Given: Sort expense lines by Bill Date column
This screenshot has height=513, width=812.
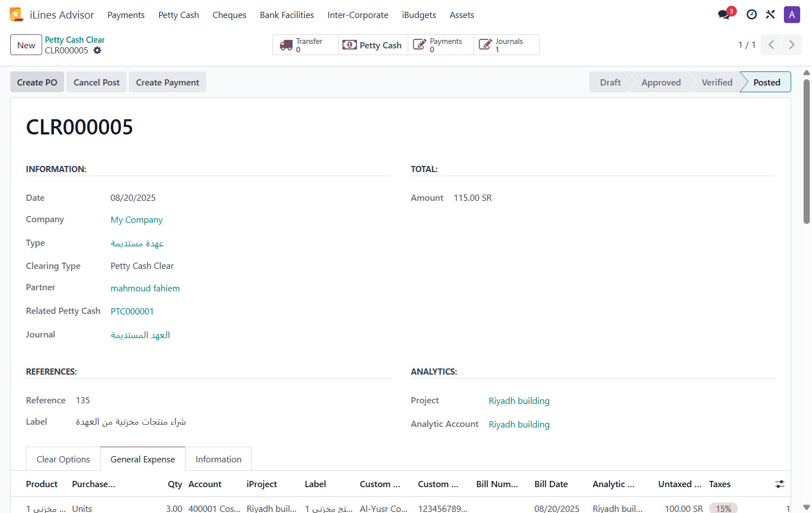Looking at the screenshot, I should [551, 484].
